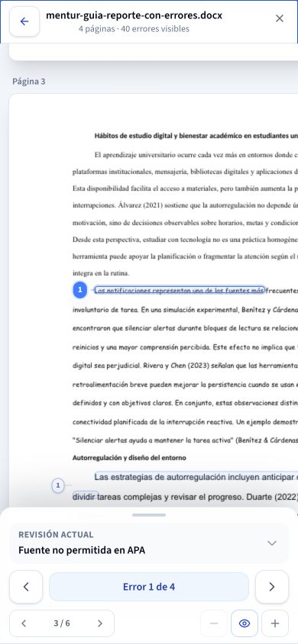Go to the previous page in pager

click(x=24, y=623)
